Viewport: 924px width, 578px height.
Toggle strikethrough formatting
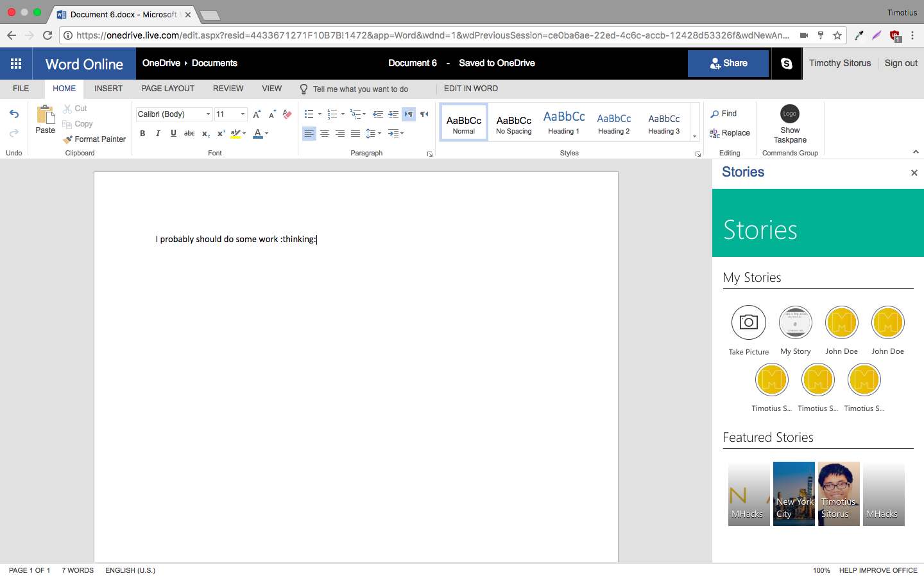click(x=189, y=134)
